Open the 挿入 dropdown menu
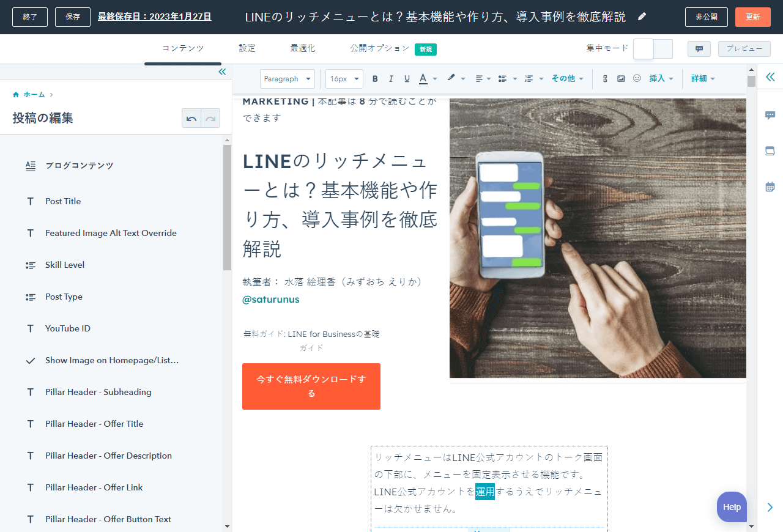Screen dimensions: 783x532 [x=661, y=78]
